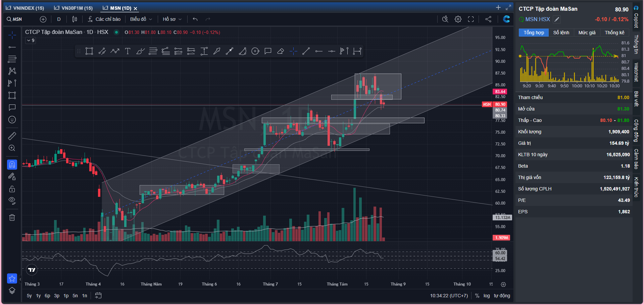This screenshot has height=305, width=644.
Task: Select the circle tool in floating toolbar
Action: (255, 51)
